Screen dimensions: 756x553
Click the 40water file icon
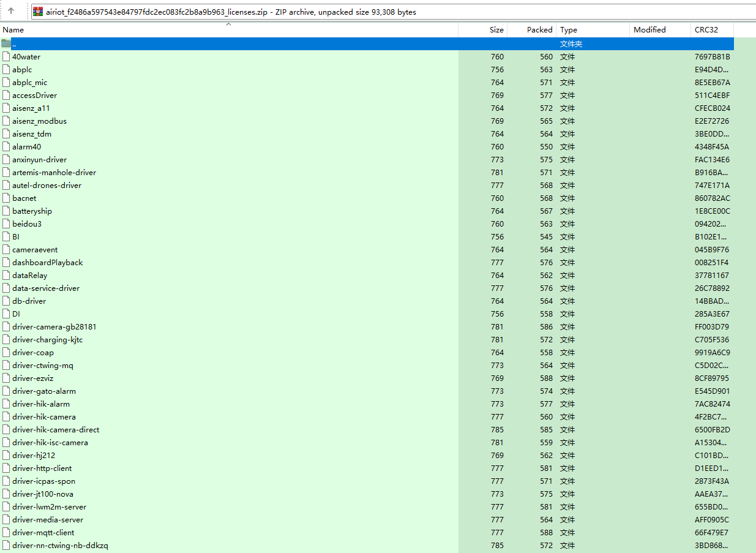point(6,56)
